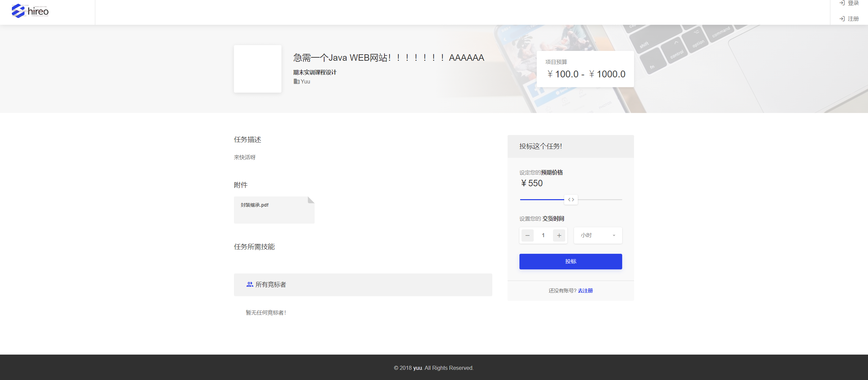The width and height of the screenshot is (868, 380).
Task: Click the 注册 menu item
Action: tap(853, 19)
